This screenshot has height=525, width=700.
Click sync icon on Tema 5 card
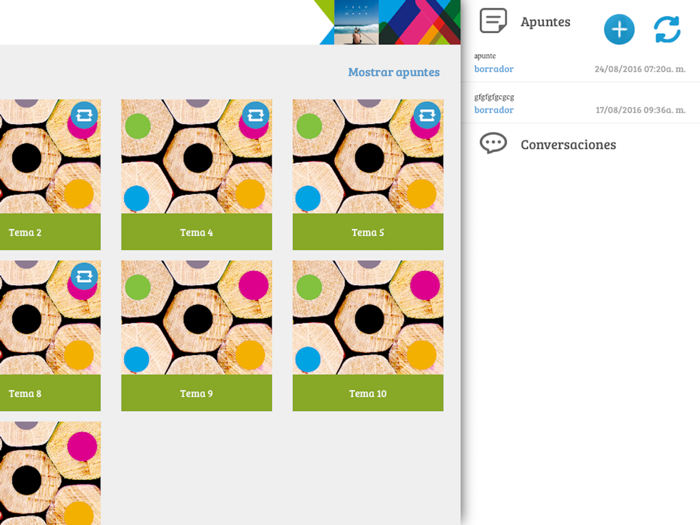click(427, 116)
